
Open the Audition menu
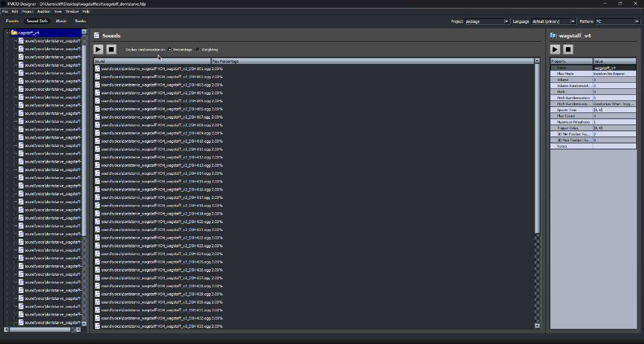(x=44, y=11)
